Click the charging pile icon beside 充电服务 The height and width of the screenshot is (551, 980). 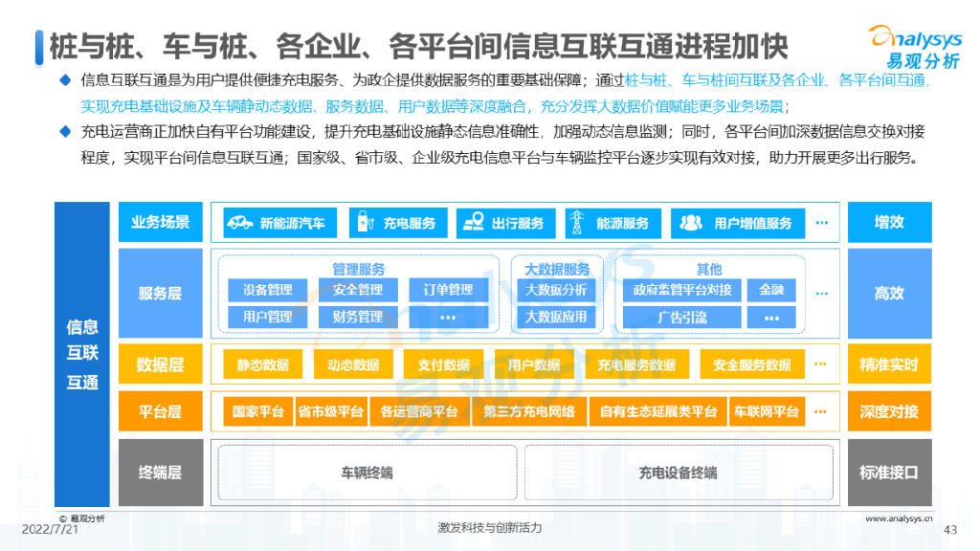point(365,222)
